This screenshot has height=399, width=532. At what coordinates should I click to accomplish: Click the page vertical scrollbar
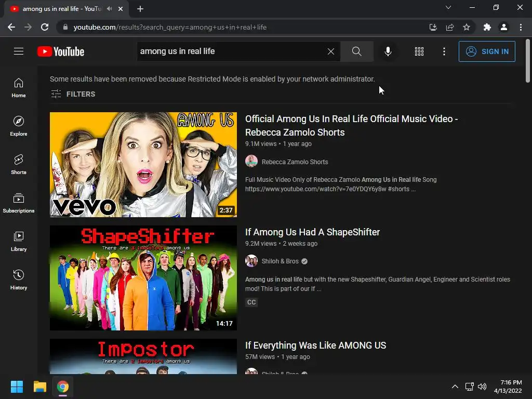click(528, 61)
